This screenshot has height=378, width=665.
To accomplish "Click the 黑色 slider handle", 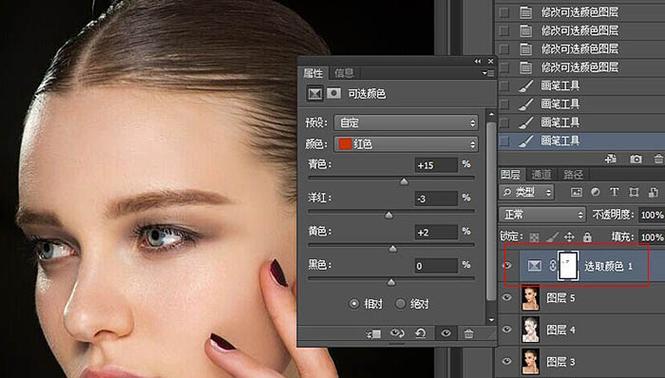I will tap(391, 283).
